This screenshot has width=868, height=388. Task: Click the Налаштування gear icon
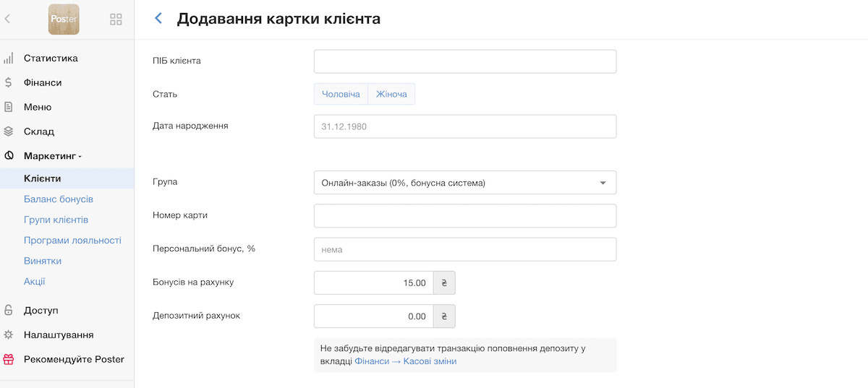tap(9, 335)
